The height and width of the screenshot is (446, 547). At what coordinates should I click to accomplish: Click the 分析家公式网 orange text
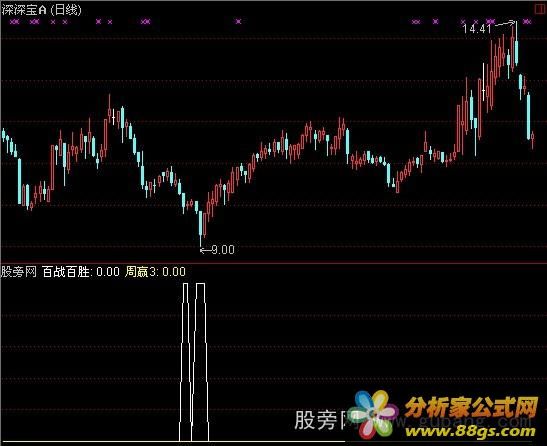(472, 408)
